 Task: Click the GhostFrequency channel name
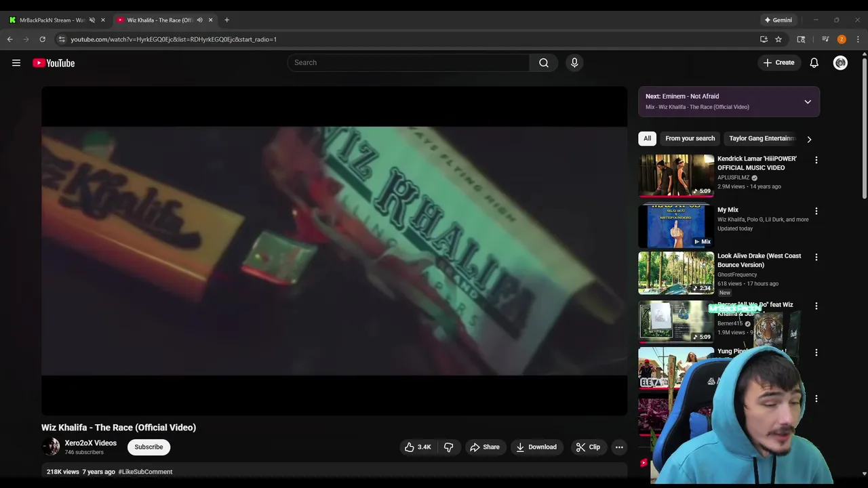point(737,275)
